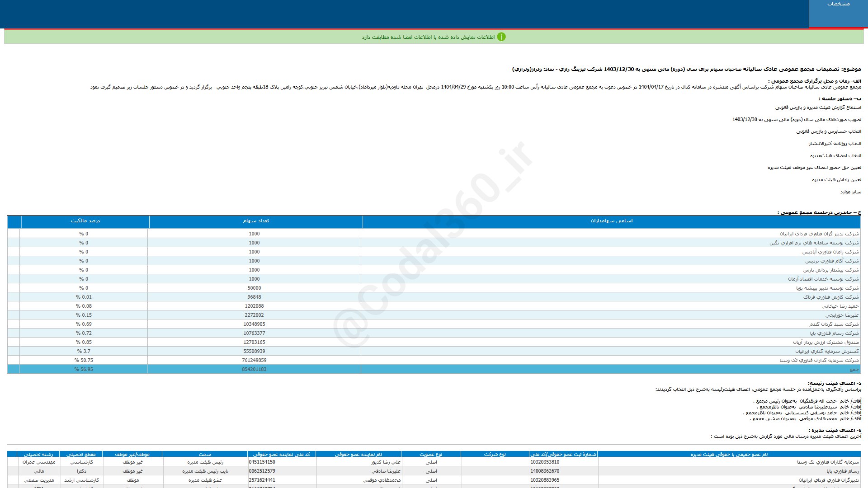Click shareholder شرکت تدبیر گران فناوری فردای ایرانیان
868x488 pixels.
pos(819,234)
